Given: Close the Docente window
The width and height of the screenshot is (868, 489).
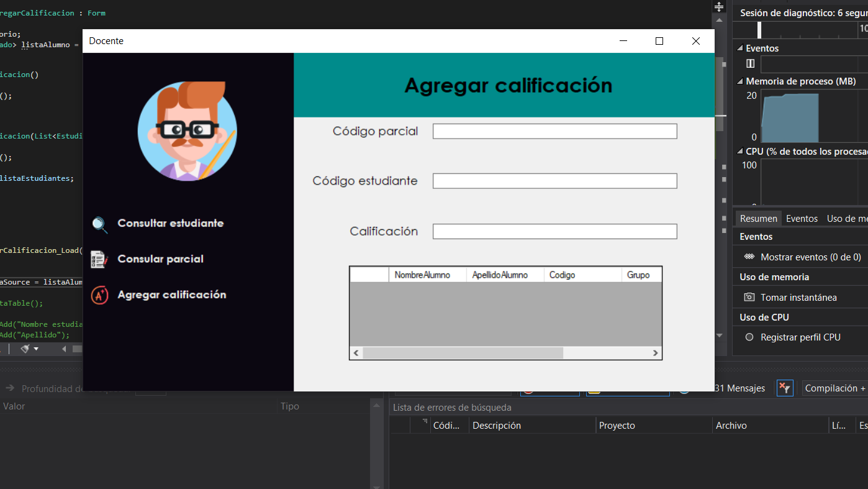Looking at the screenshot, I should [696, 41].
